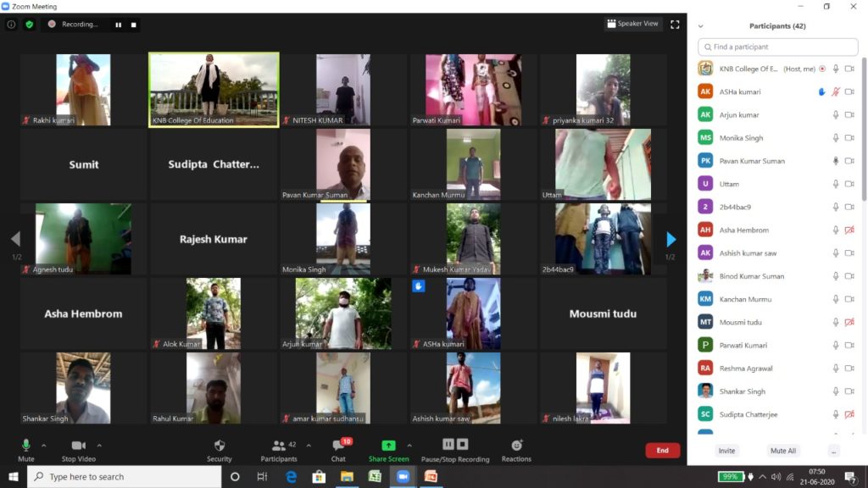Screen dimensions: 868x488
Task: Switch to Speaker View
Action: click(633, 24)
